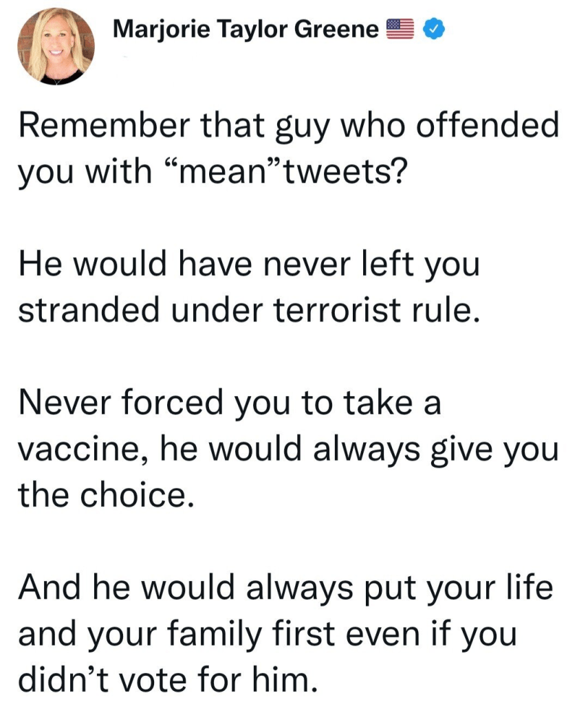Viewport: 588px width, 704px height.
Task: Click the line "He would have never left you"
Action: pos(248,265)
